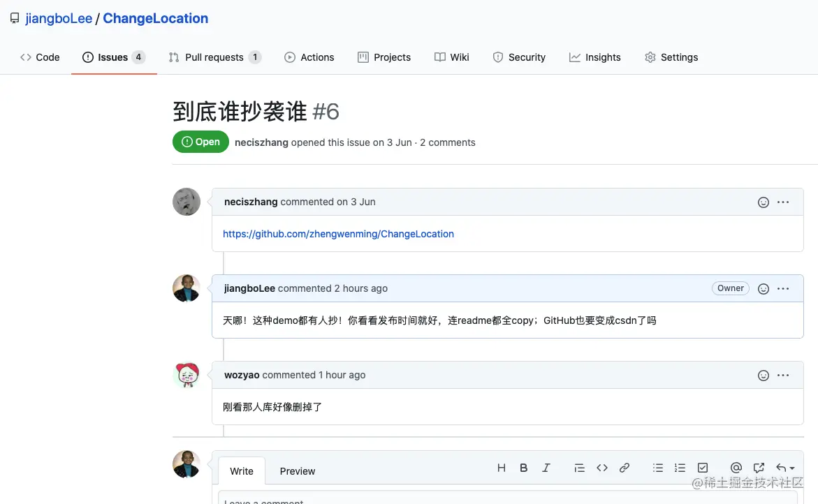
Task: Select the Write tab in comment editor
Action: coord(242,471)
